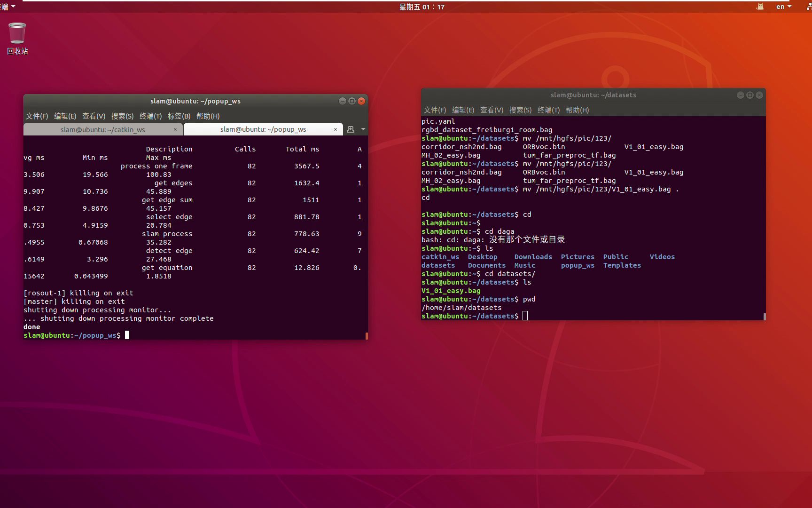Click the 'Calls' column header

[x=245, y=149]
